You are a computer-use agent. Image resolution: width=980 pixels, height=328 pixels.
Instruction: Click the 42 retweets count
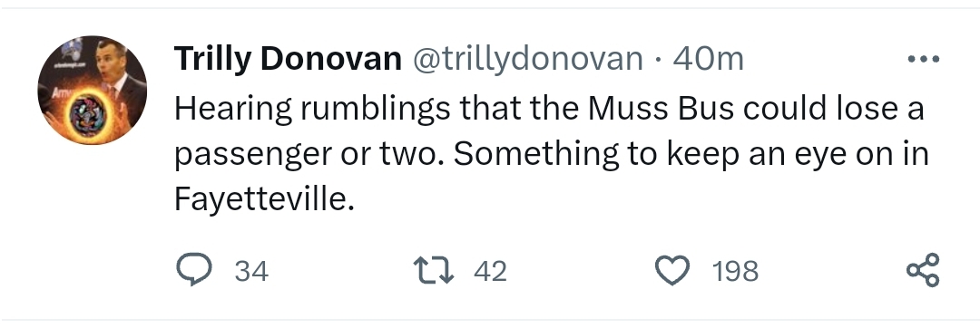[x=490, y=271]
